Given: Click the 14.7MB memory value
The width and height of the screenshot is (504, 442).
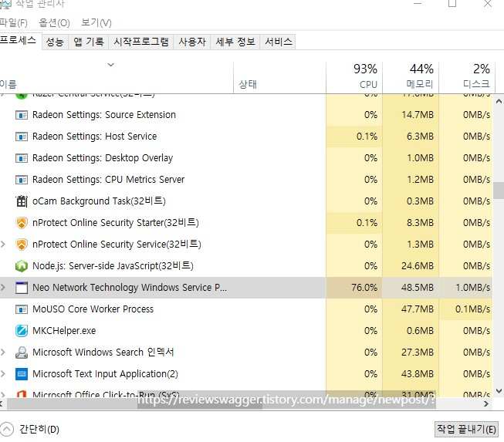Looking at the screenshot, I should pos(418,115).
